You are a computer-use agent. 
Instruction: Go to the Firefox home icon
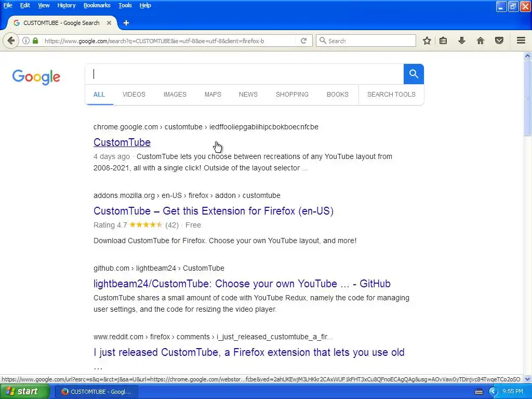pyautogui.click(x=481, y=41)
